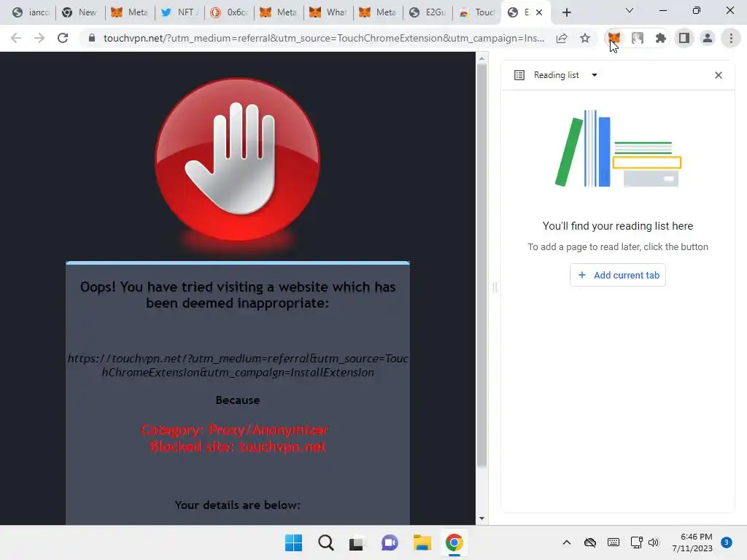This screenshot has width=747, height=560.
Task: Open the Chat app from the taskbar
Action: [x=390, y=542]
